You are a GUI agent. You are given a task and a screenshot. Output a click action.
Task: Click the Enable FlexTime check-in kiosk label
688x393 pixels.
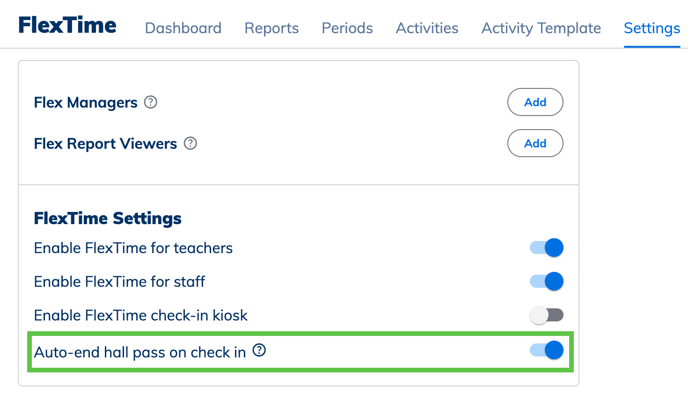[141, 315]
